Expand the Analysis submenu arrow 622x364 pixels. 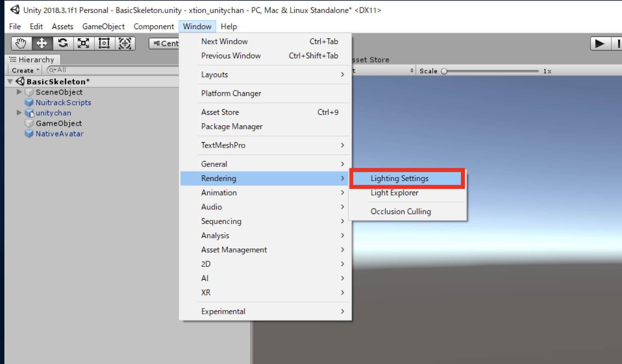[343, 235]
